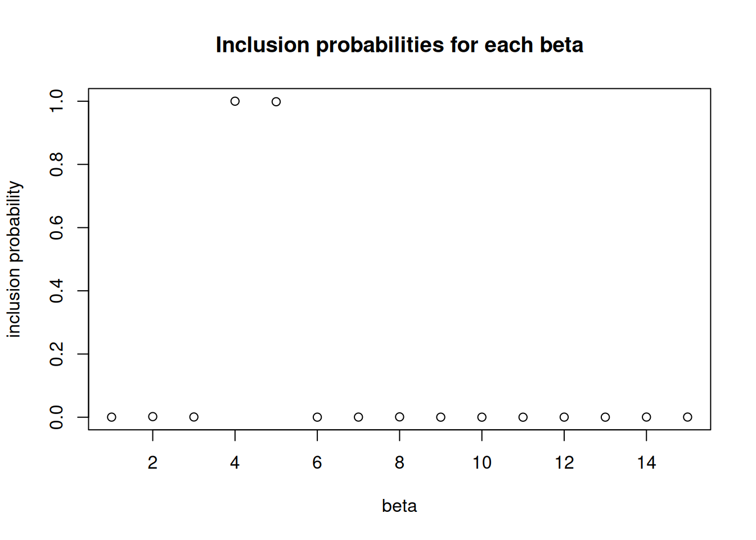Click the data point at beta 5

pyautogui.click(x=276, y=102)
